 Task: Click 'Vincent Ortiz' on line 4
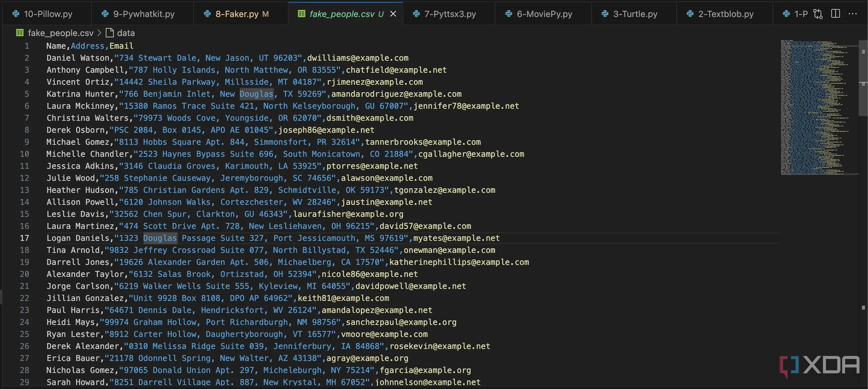click(78, 82)
